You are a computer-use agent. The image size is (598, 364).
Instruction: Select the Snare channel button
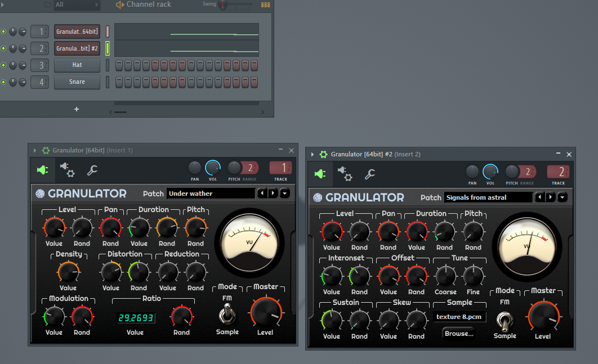click(x=77, y=82)
